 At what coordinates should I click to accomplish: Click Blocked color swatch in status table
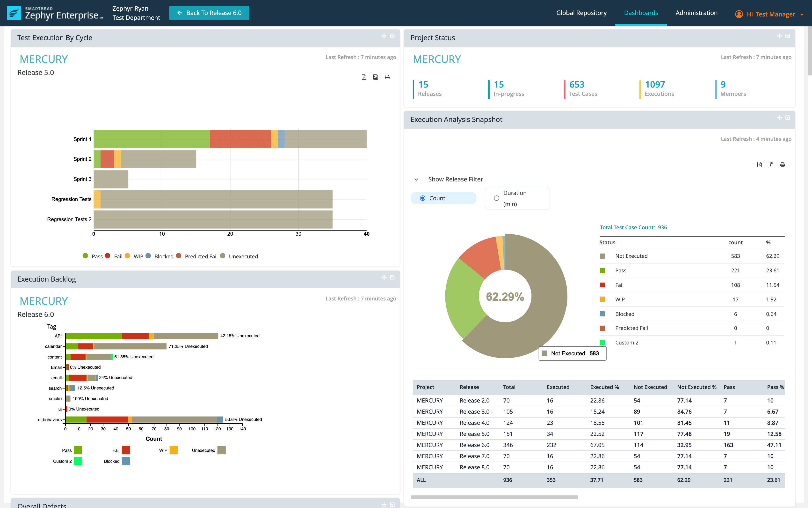pyautogui.click(x=602, y=314)
